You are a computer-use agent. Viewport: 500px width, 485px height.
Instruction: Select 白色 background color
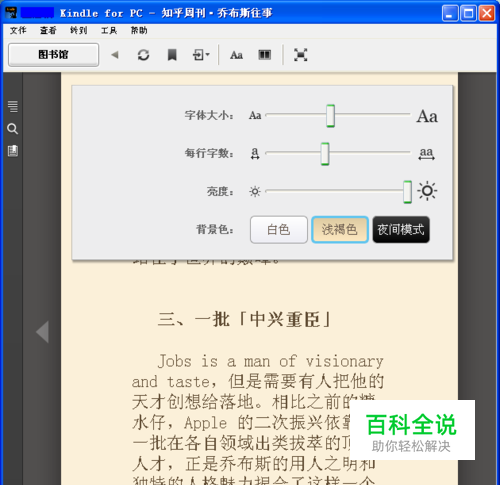[x=279, y=230]
